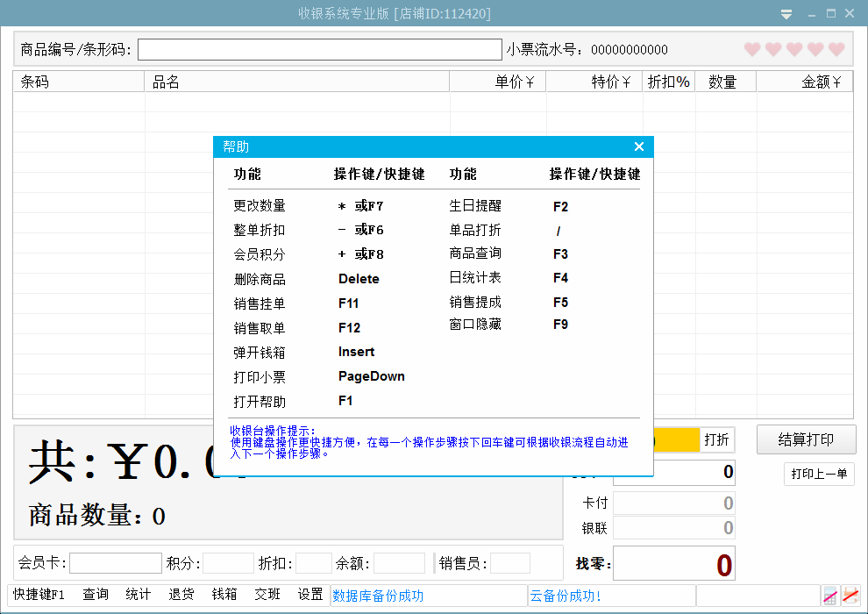Click the 找零 change amount field
The height and width of the screenshot is (614, 868).
tap(673, 563)
